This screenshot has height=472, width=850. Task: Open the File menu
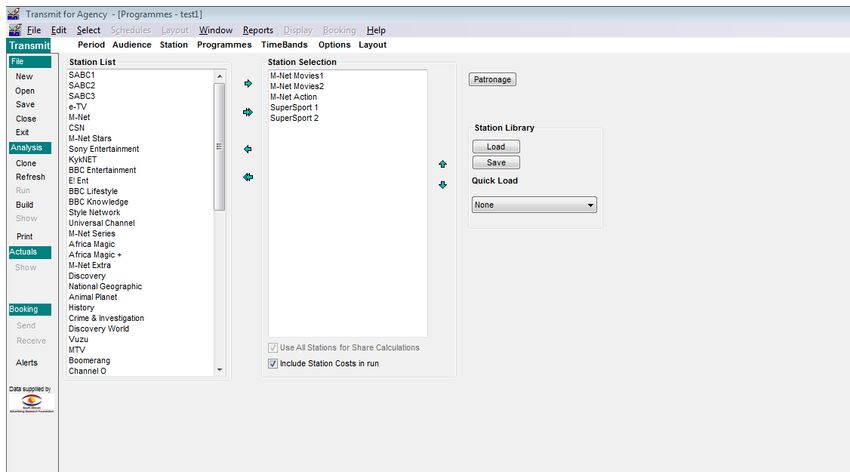click(34, 30)
